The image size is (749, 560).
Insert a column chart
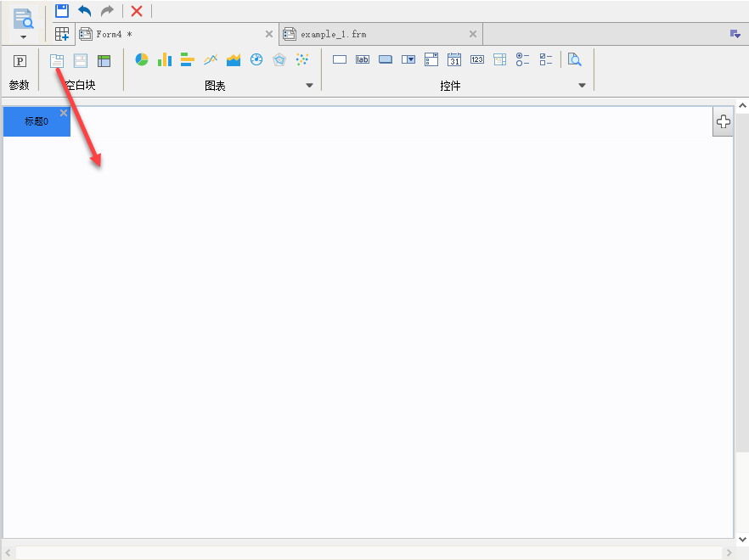[165, 59]
